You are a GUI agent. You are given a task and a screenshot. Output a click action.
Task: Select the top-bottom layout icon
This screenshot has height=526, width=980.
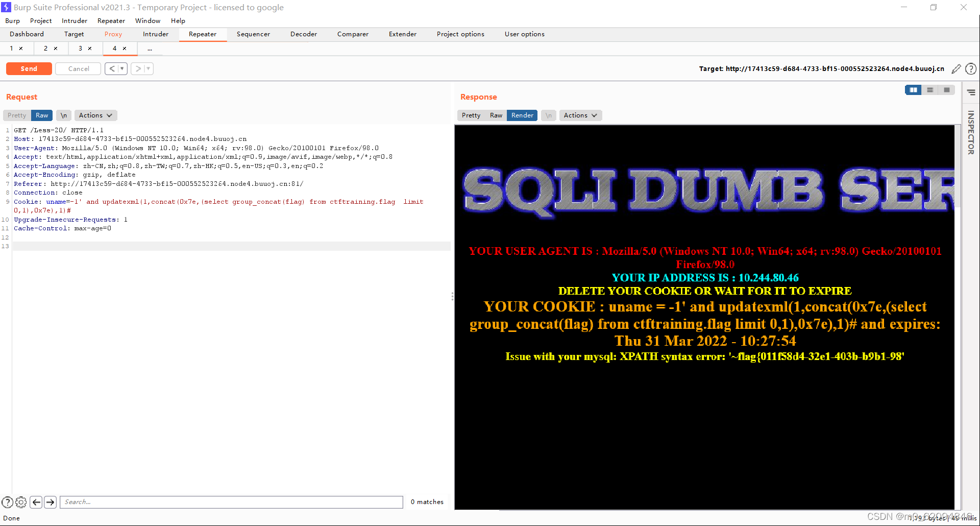pyautogui.click(x=930, y=90)
